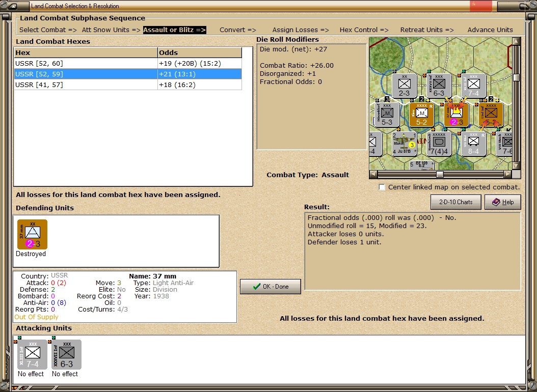Viewport: 537px width, 392px height.
Task: Click the Name: 37 mm unit label
Action: click(153, 276)
